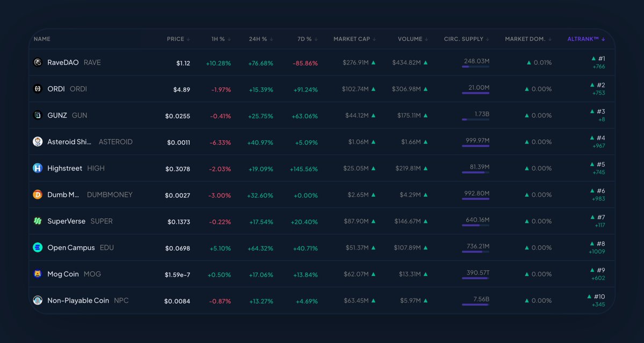This screenshot has width=644, height=343.
Task: Open the RaveDAO coin name link
Action: point(63,62)
